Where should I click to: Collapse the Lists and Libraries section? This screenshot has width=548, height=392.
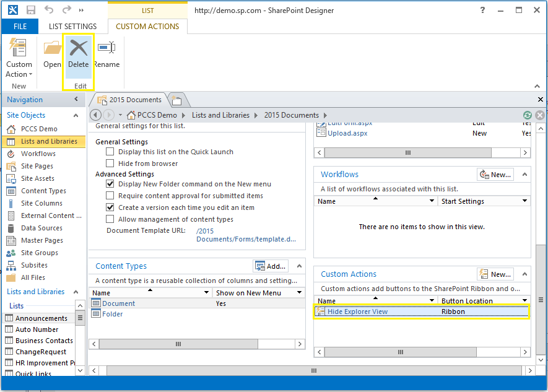point(76,292)
